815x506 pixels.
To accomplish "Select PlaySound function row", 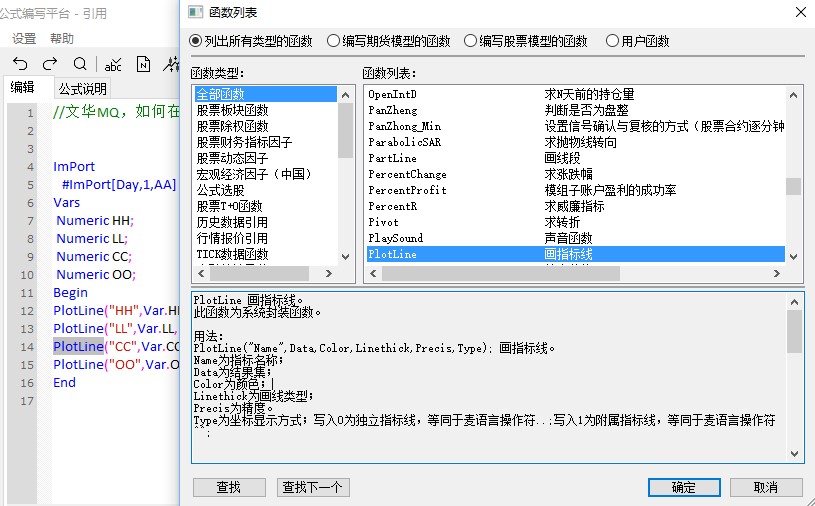I will (x=575, y=238).
